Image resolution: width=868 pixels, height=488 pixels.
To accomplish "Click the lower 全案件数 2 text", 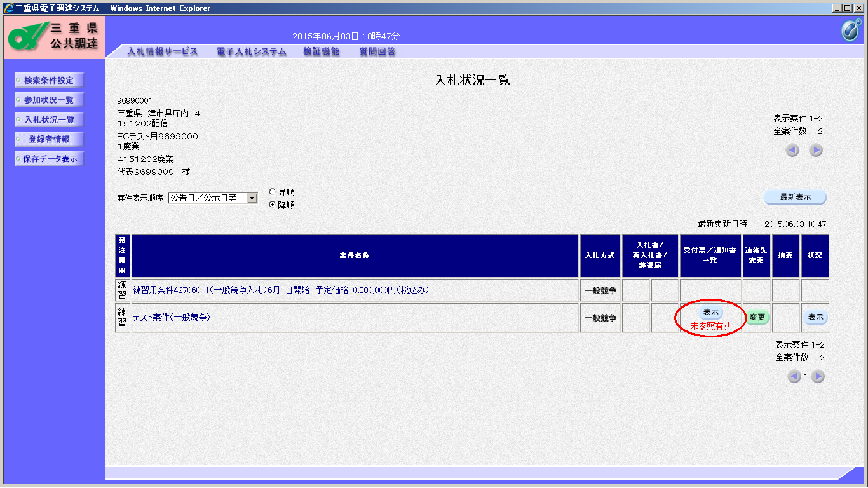I will tap(800, 358).
